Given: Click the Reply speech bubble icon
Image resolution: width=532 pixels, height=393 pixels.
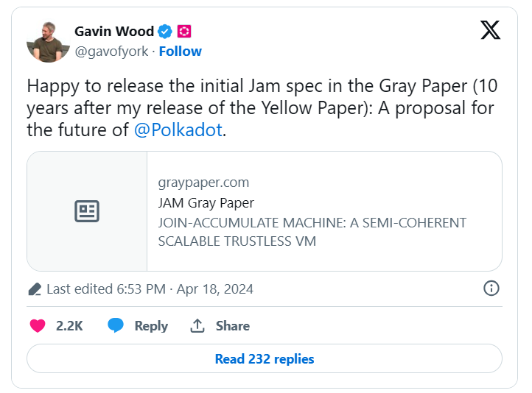Looking at the screenshot, I should point(116,325).
